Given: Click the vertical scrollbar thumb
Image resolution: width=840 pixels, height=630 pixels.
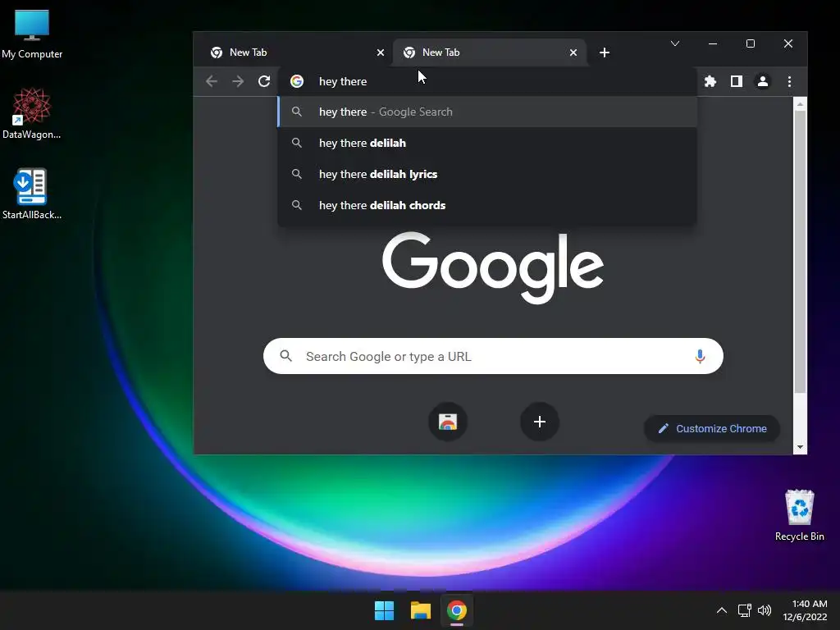Looking at the screenshot, I should 800,252.
